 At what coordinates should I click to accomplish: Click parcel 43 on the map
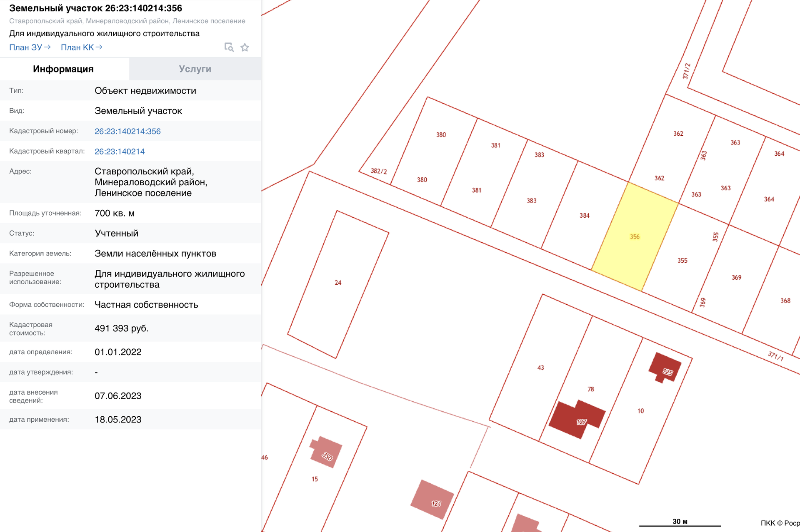click(540, 368)
